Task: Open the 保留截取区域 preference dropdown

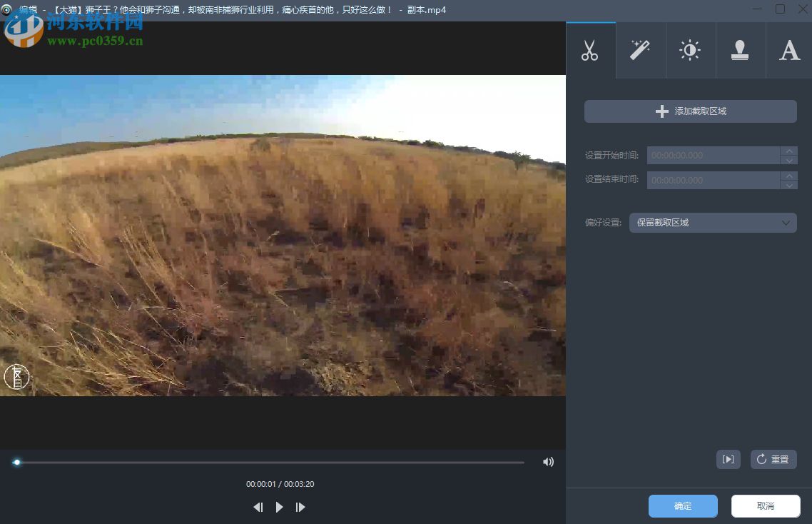Action: [x=712, y=222]
